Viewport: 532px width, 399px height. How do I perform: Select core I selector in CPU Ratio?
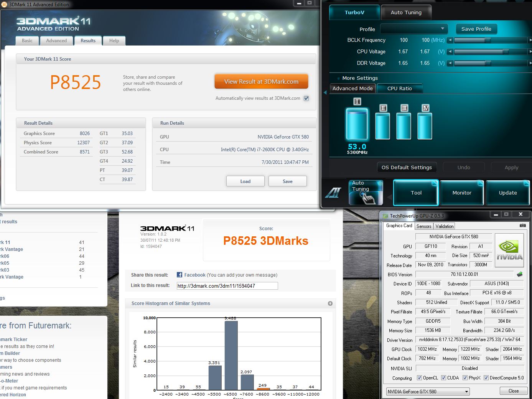(x=357, y=102)
